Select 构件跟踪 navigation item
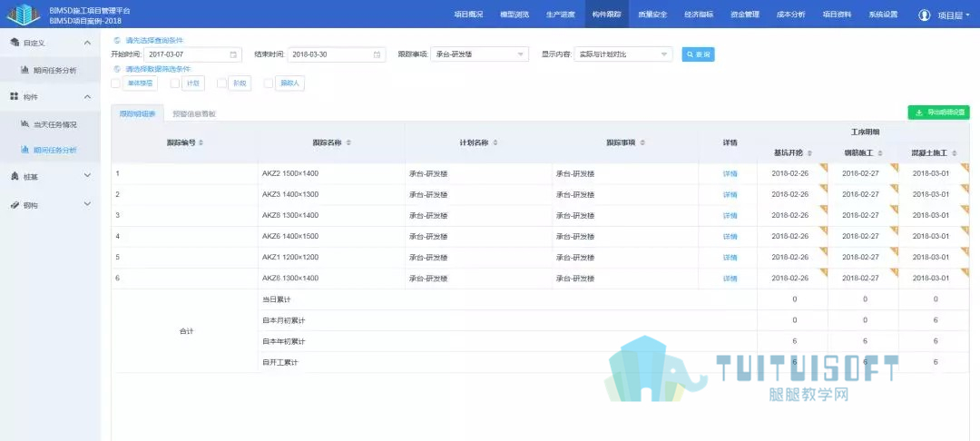Image resolution: width=980 pixels, height=441 pixels. 607,15
